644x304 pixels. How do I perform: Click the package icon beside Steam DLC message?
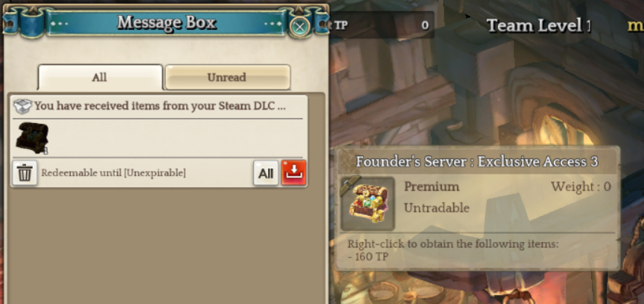pyautogui.click(x=22, y=106)
